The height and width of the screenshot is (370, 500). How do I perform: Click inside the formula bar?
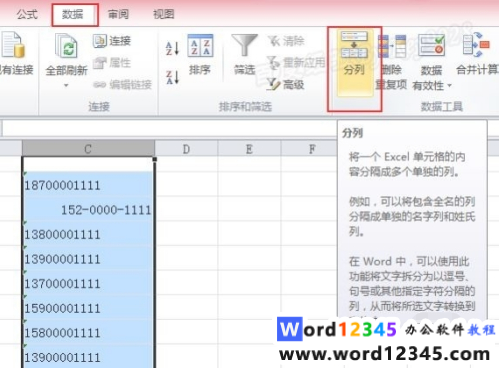pos(169,128)
